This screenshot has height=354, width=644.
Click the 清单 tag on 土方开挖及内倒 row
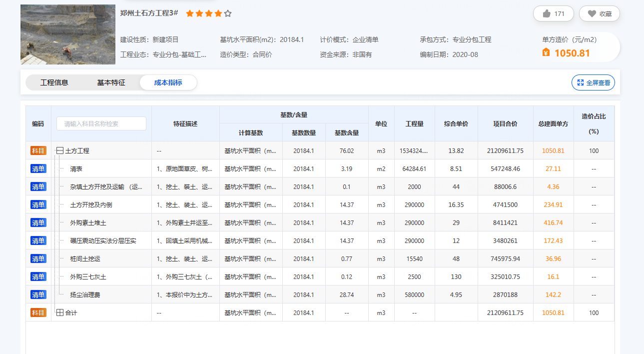coord(38,204)
